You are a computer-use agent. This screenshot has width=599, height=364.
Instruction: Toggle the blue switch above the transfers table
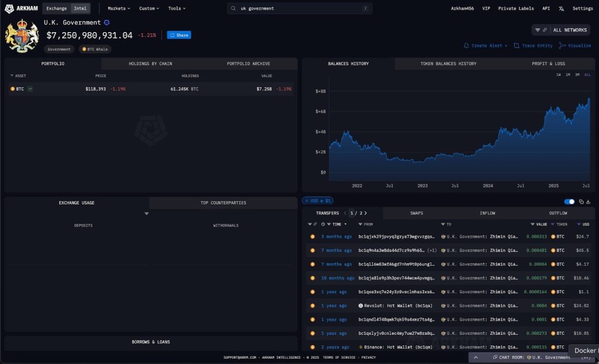(569, 202)
